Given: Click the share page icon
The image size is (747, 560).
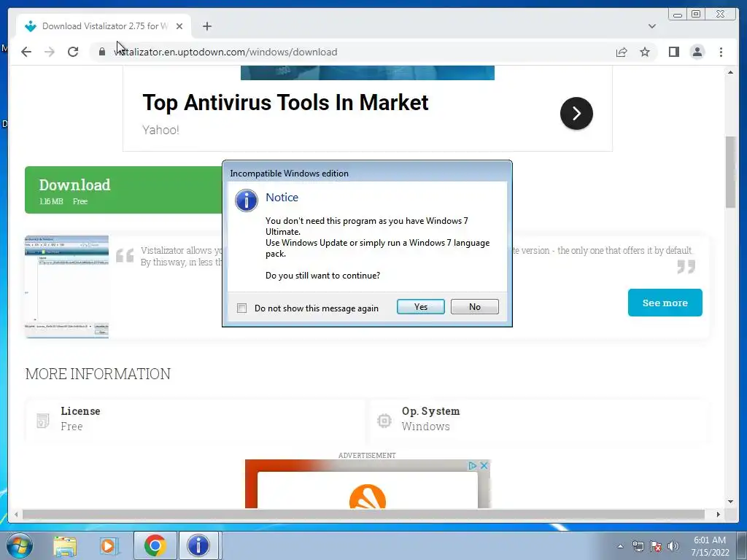Looking at the screenshot, I should [622, 52].
